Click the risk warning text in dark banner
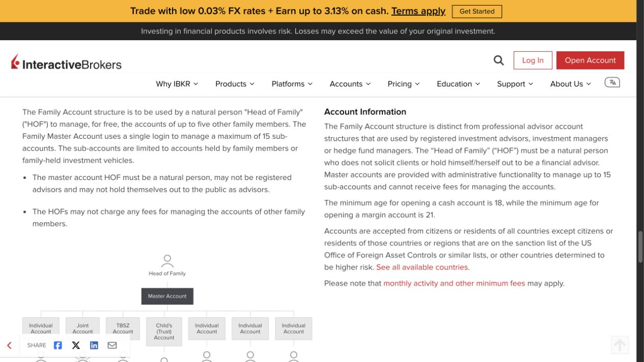 tap(318, 32)
